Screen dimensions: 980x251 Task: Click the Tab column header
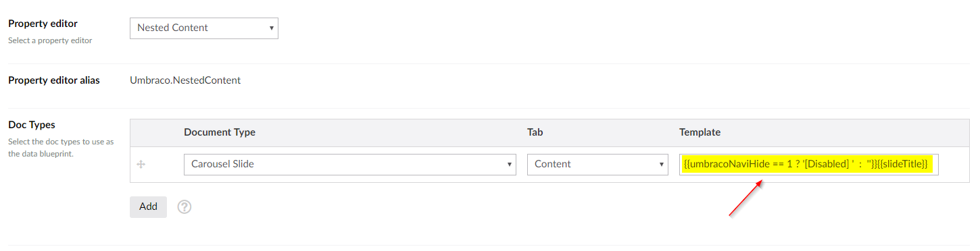[x=535, y=132]
